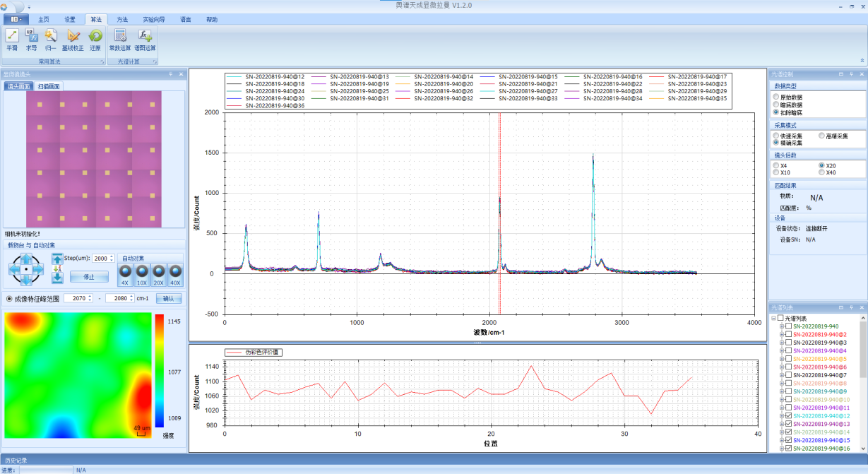This screenshot has height=474, width=868.
Task: Click the peak range end field 2080
Action: 120,298
